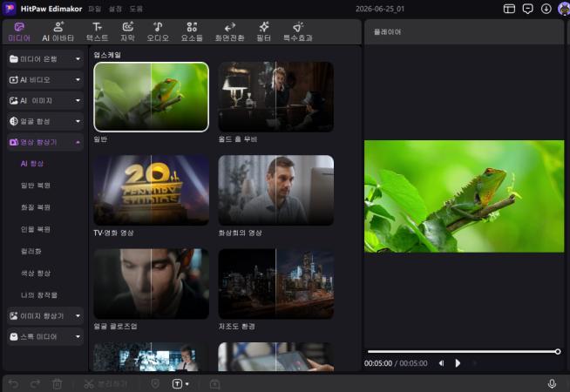
Task: Open the feedback message icon
Action: (x=527, y=9)
